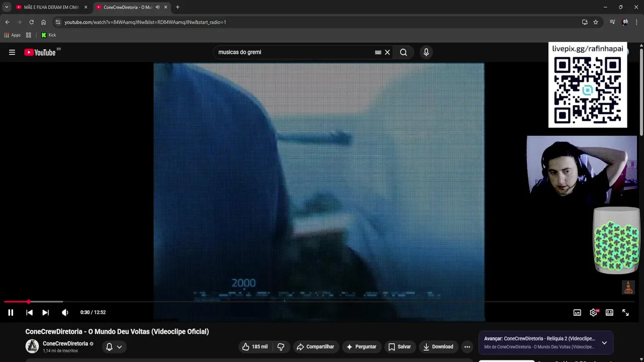Open ConeCrewDiretoria channel avatar
644x362 pixels.
point(32,346)
